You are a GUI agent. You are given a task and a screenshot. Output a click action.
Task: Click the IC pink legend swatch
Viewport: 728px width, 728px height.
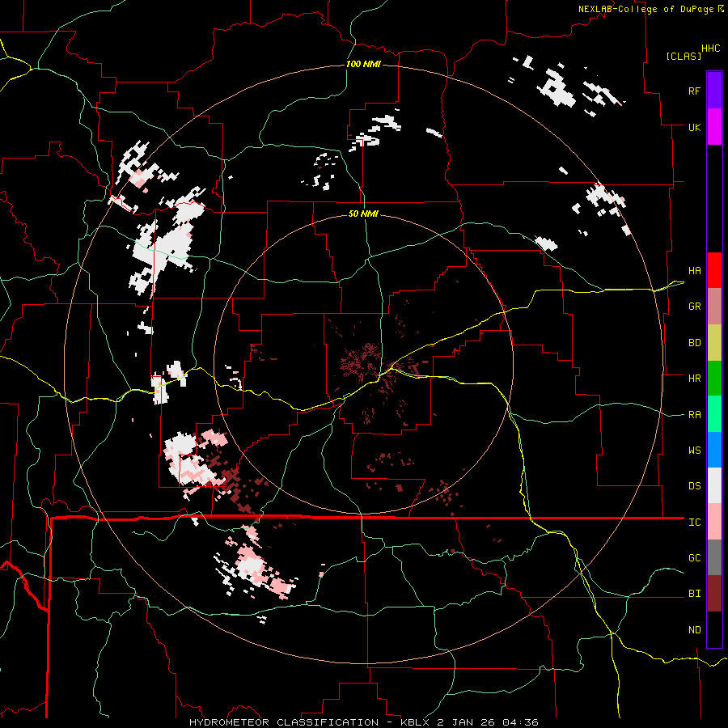click(x=714, y=522)
